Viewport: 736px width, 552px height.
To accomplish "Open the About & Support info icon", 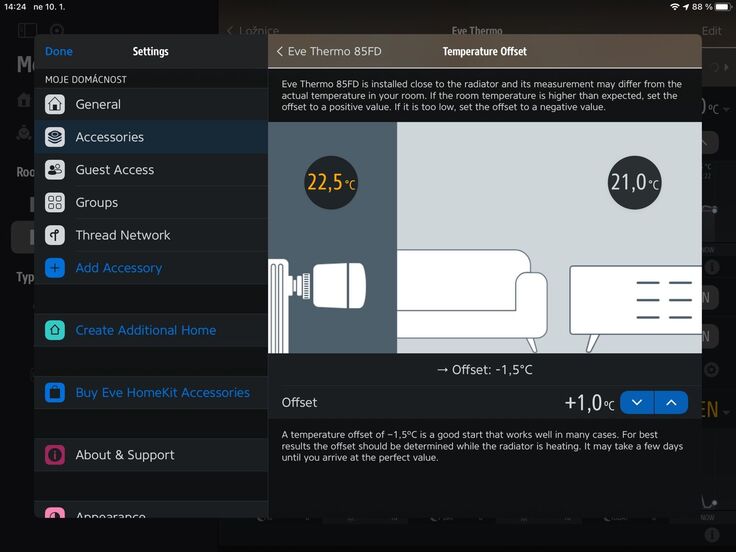I will pos(55,455).
